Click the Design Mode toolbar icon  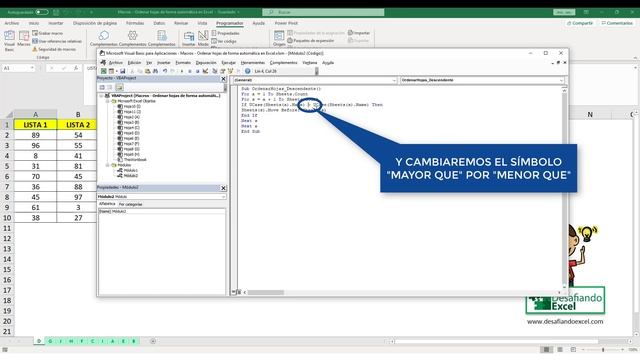coord(206,71)
